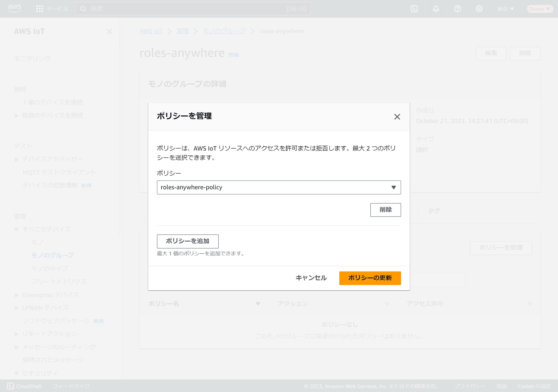
Task: Expand the Greengrass デバイス section
Action: pyautogui.click(x=16, y=295)
